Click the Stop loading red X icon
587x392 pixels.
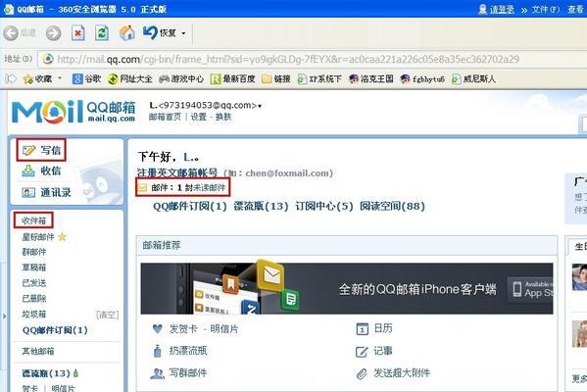[77, 33]
